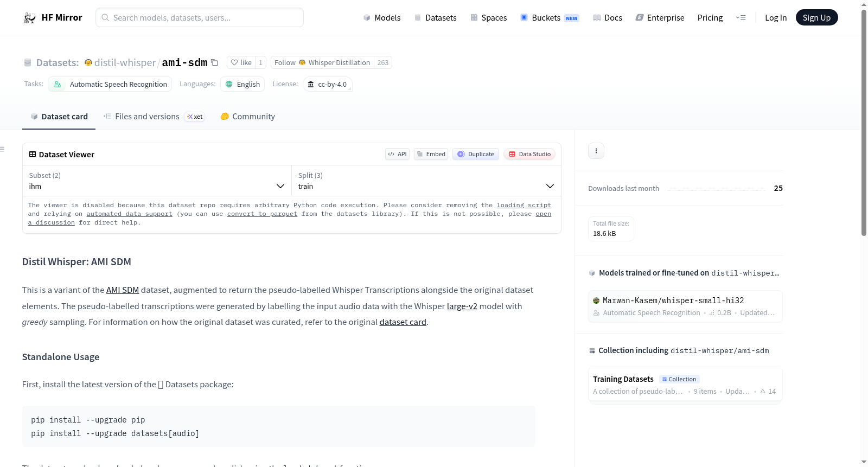Open the three-dot options menu in sidebar

(596, 151)
